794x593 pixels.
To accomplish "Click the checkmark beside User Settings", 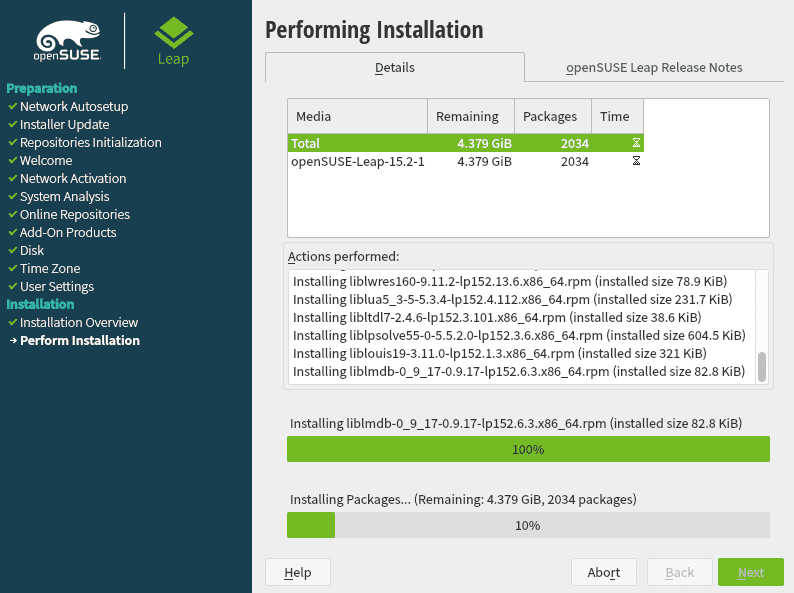I will [13, 286].
